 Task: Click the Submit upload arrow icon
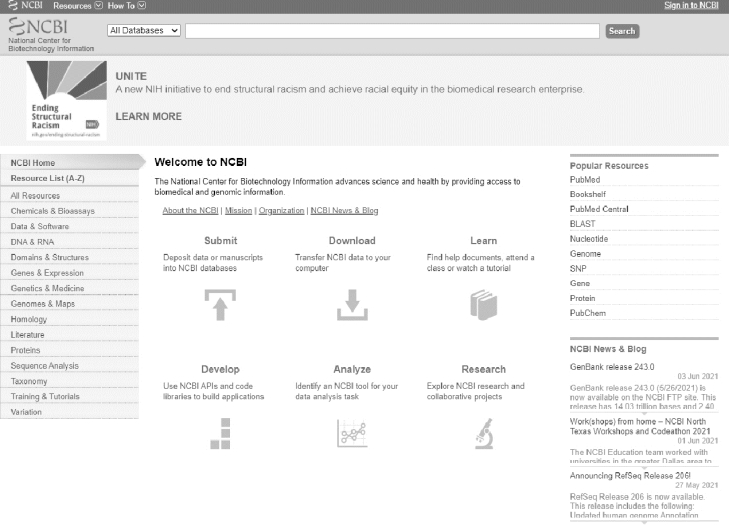pyautogui.click(x=220, y=305)
